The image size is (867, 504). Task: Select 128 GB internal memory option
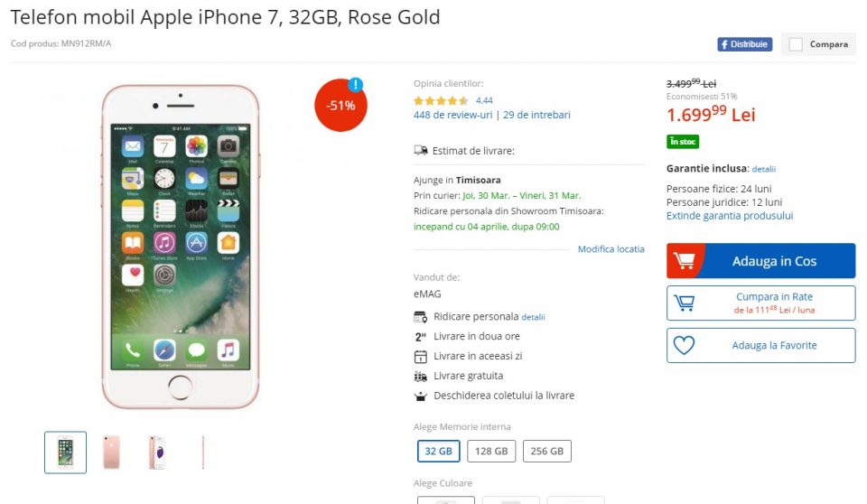tap(490, 451)
